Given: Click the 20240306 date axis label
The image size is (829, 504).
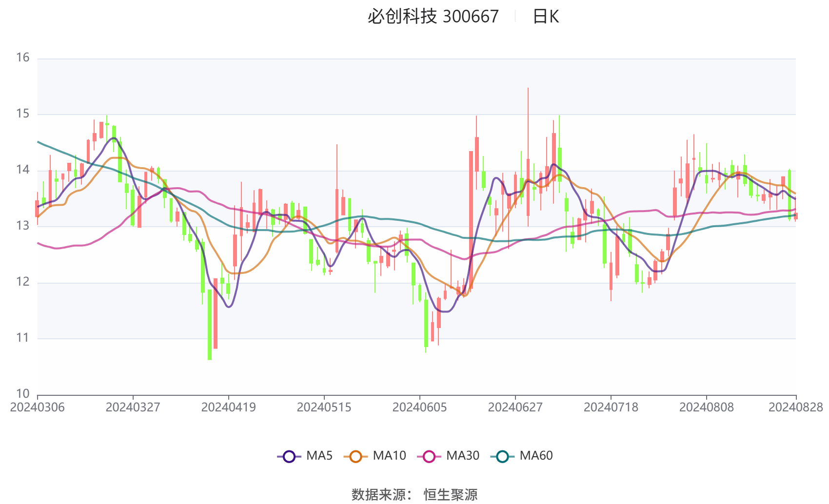Looking at the screenshot, I should 38,407.
